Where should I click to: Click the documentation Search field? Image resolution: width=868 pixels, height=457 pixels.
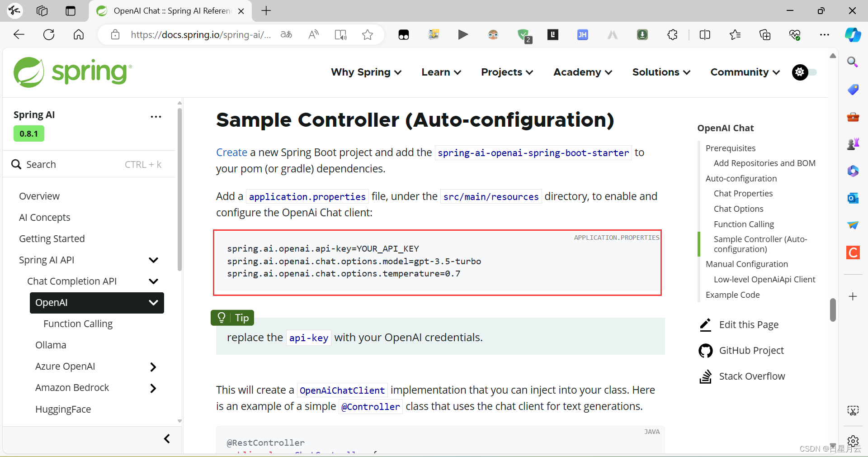click(89, 164)
